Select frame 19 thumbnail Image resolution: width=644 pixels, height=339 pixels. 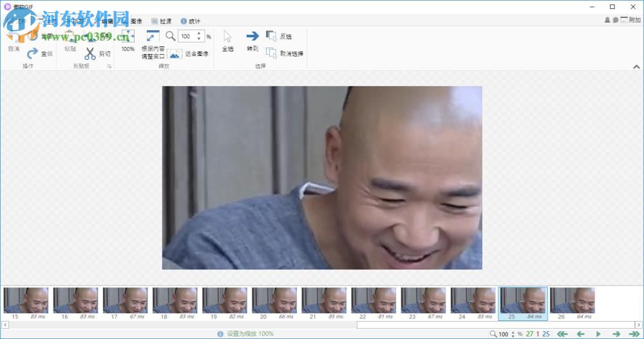tap(225, 300)
